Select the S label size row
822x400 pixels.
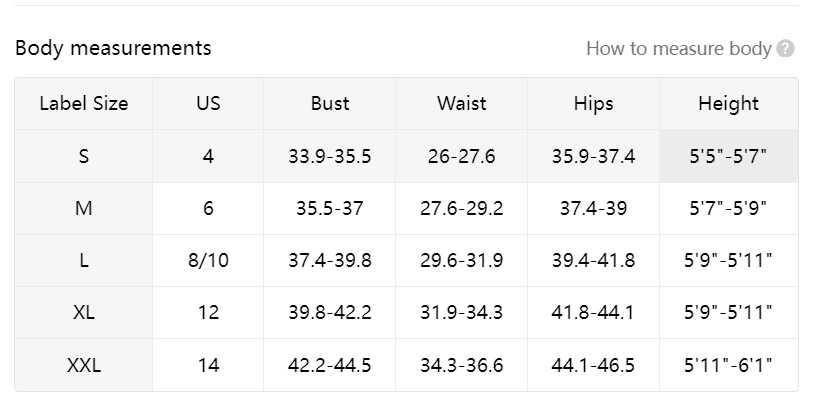point(84,156)
